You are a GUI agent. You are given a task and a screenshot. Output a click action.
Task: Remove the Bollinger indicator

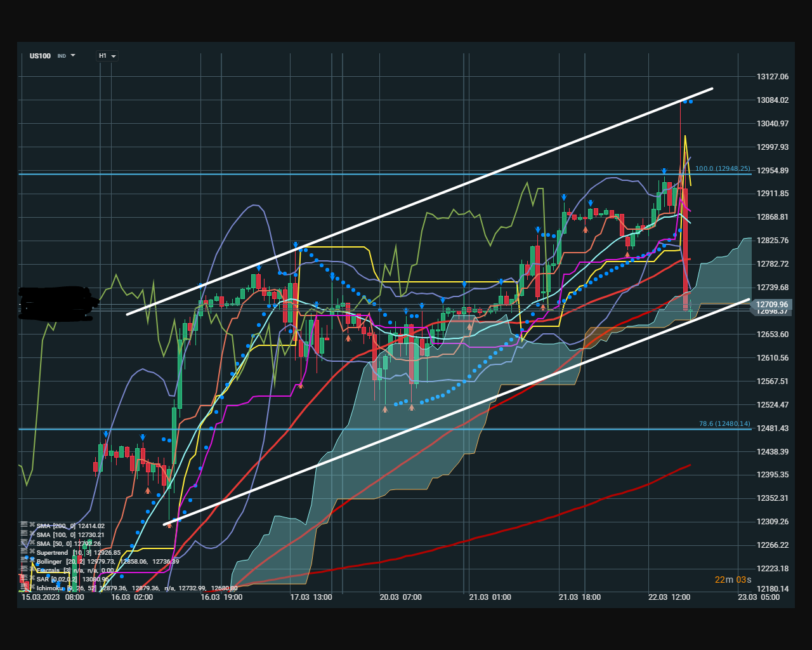[32, 560]
